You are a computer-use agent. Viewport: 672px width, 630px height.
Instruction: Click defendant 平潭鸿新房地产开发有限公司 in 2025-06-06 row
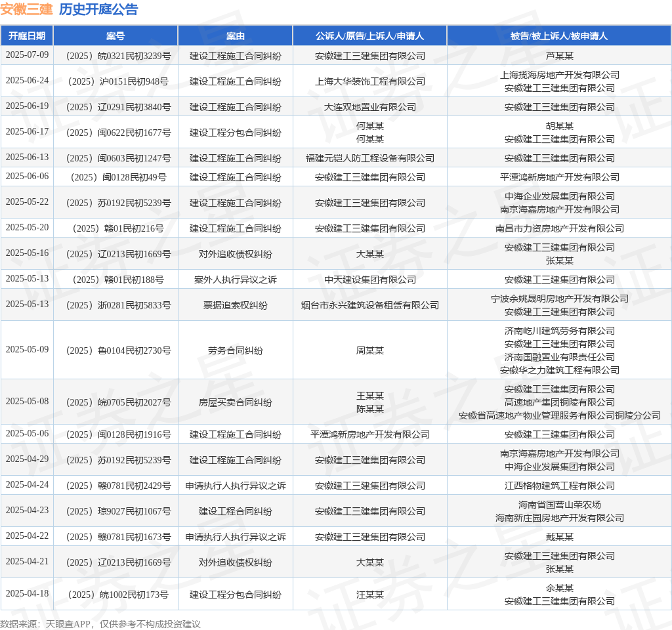click(x=559, y=177)
